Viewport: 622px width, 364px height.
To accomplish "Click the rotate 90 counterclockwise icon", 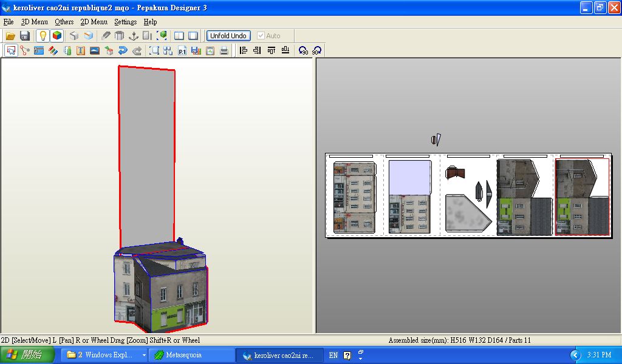I will click(303, 51).
